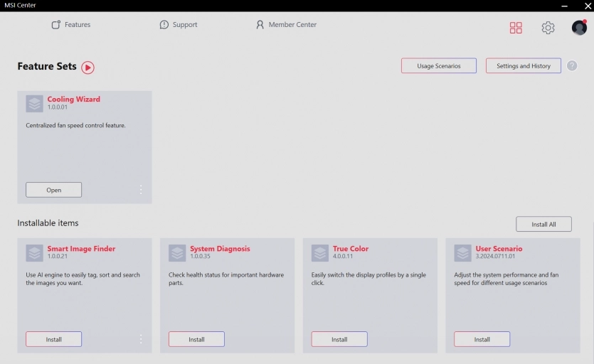The image size is (594, 364).
Task: Click the help question mark icon
Action: coord(572,66)
